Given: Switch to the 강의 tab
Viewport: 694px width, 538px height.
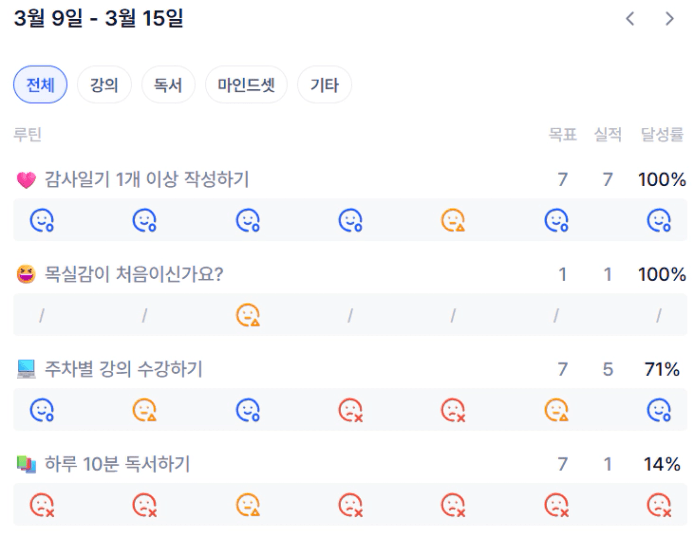Looking at the screenshot, I should click(104, 85).
